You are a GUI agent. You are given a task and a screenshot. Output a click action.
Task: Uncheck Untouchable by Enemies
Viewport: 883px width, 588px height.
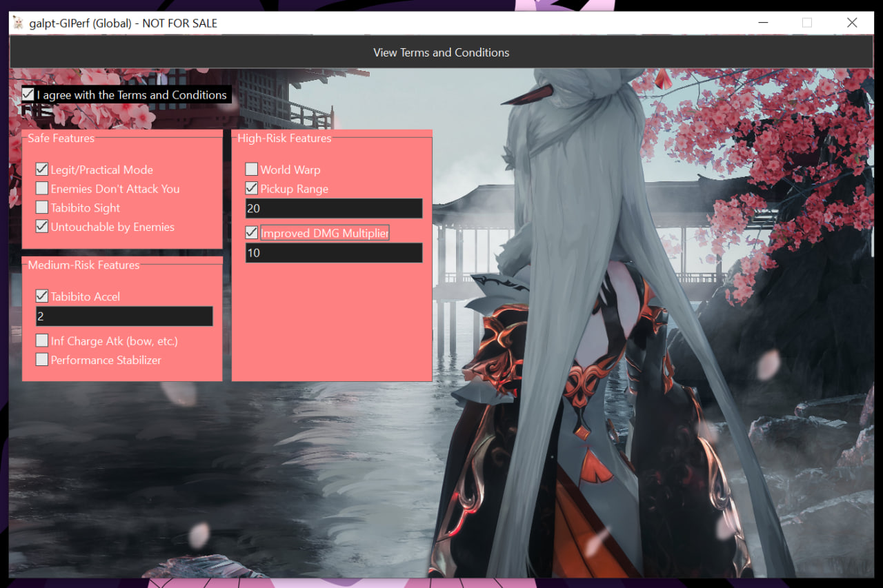(x=42, y=226)
